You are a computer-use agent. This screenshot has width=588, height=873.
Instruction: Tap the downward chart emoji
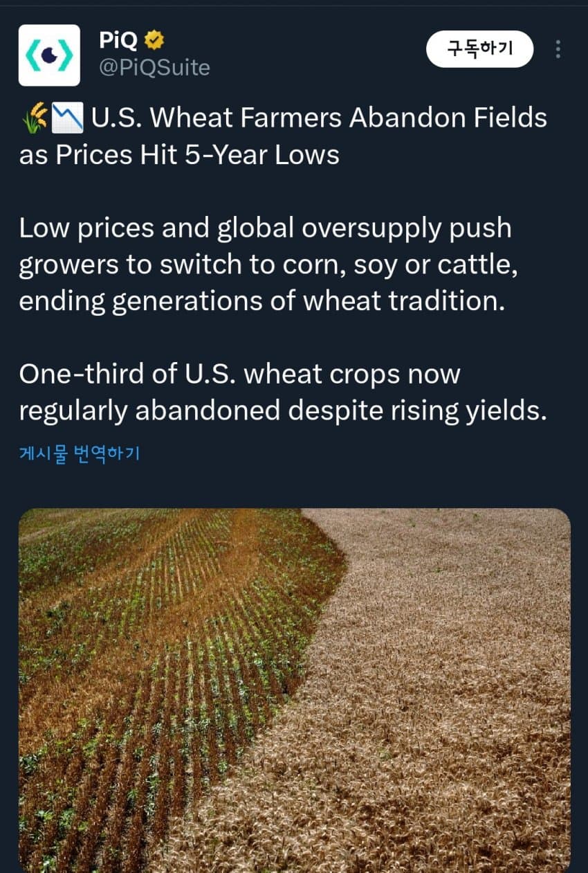pos(68,118)
